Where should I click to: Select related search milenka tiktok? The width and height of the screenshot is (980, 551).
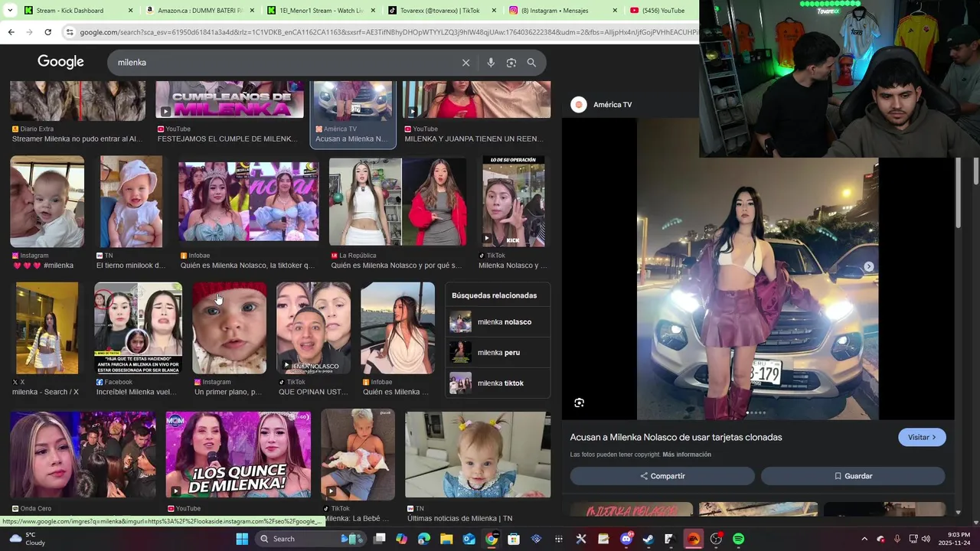point(498,383)
